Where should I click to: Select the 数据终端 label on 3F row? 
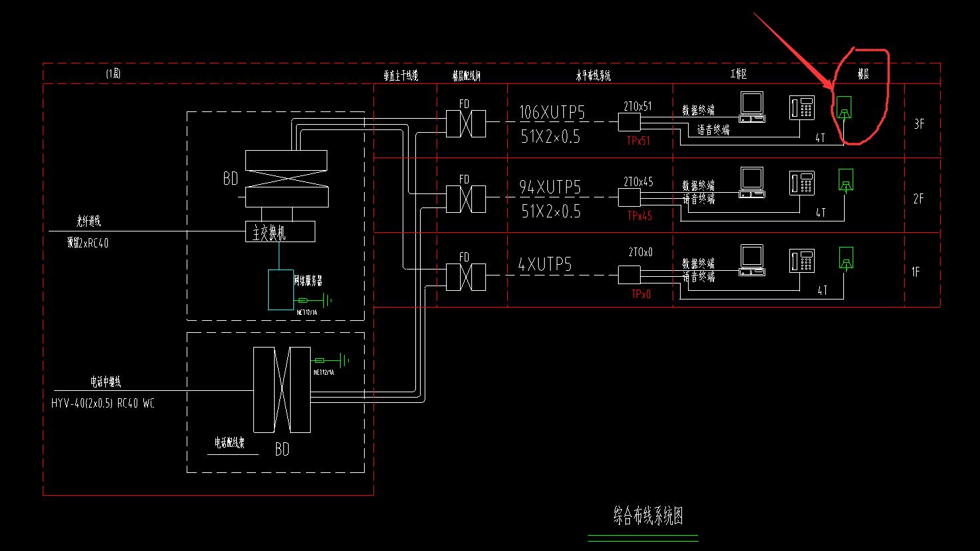(698, 109)
